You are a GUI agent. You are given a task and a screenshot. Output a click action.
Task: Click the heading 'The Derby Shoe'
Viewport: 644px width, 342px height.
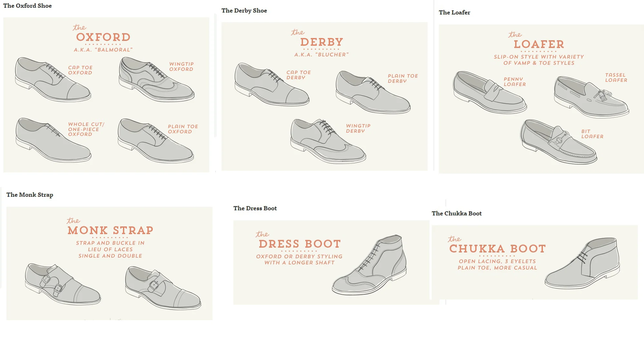[x=244, y=11]
